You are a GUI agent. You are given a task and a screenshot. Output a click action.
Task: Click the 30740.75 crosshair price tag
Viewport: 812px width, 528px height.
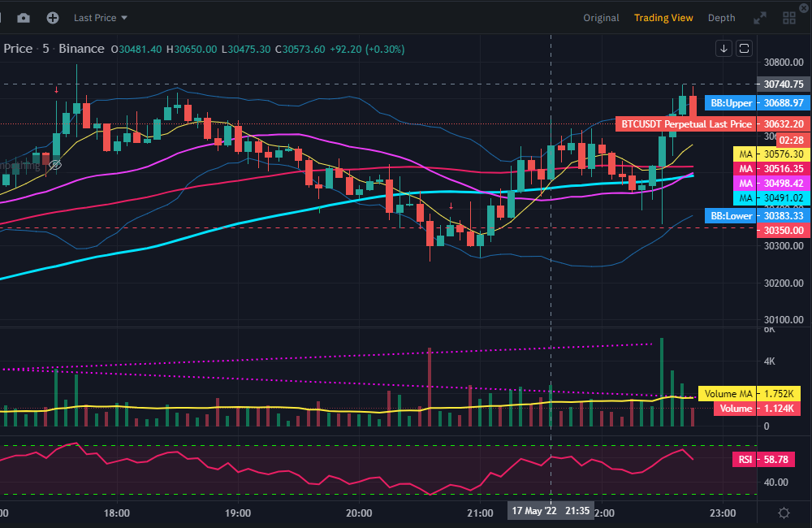(x=784, y=84)
